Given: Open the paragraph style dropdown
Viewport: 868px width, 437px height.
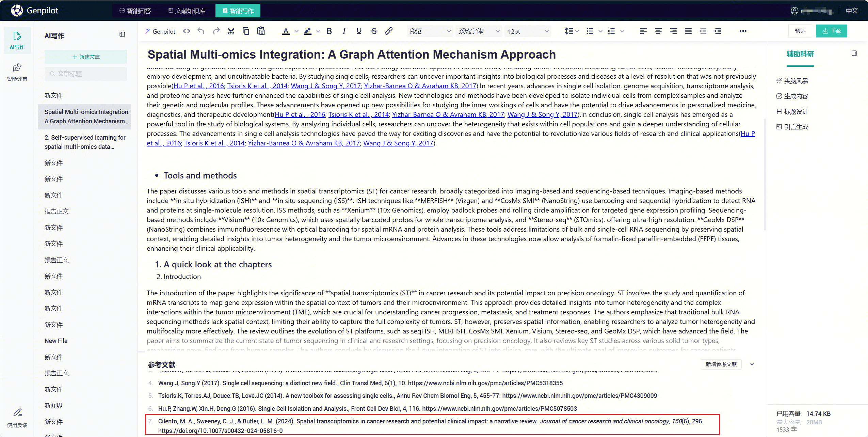Looking at the screenshot, I should pos(430,31).
